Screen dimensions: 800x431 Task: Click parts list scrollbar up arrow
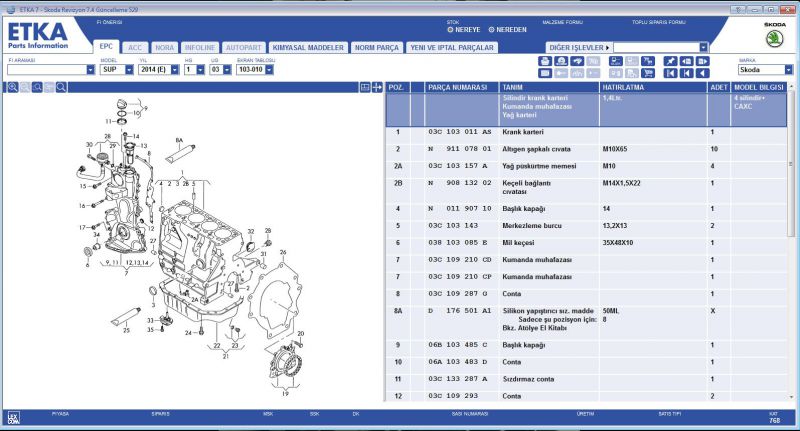791,87
